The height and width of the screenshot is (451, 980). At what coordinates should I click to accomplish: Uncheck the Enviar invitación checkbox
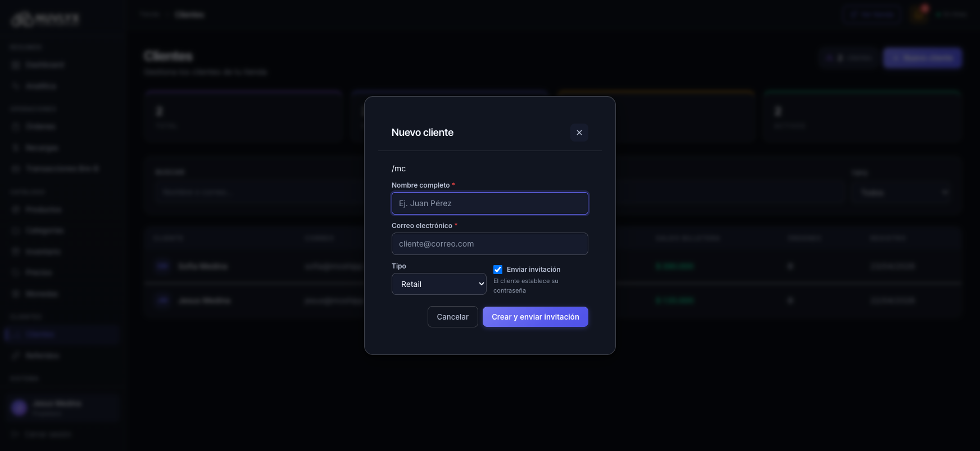[498, 270]
